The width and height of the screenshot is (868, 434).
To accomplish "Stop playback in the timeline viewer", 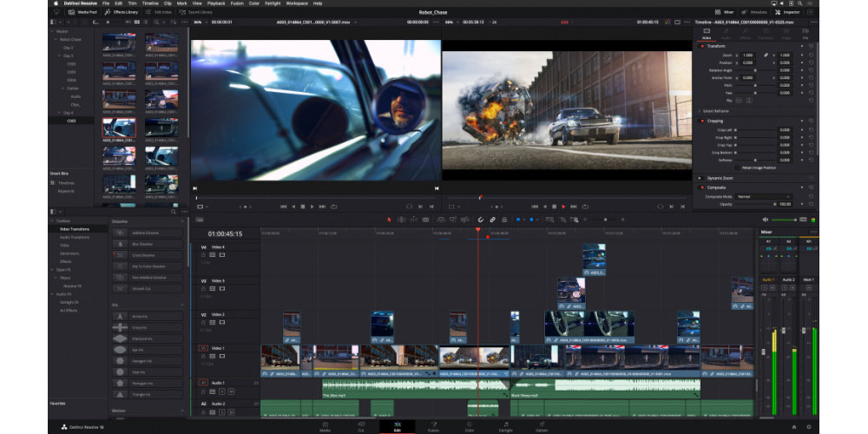I will (554, 207).
